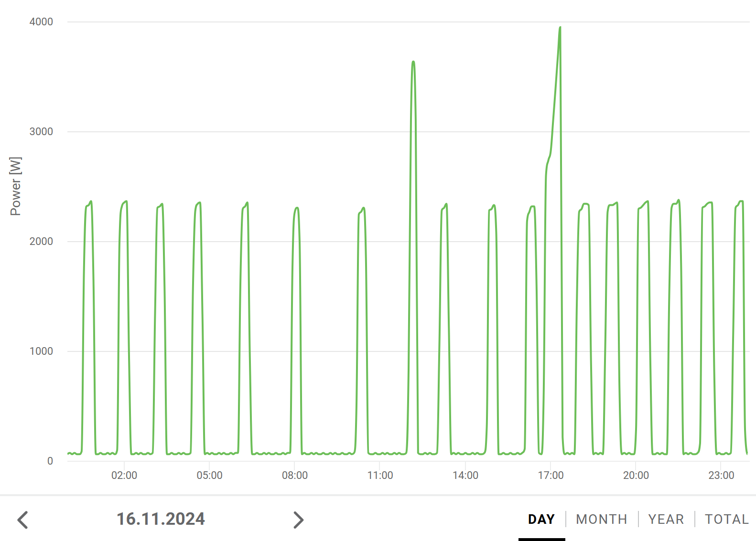Click the 4000 value on power axis
This screenshot has height=541, width=756.
point(41,21)
